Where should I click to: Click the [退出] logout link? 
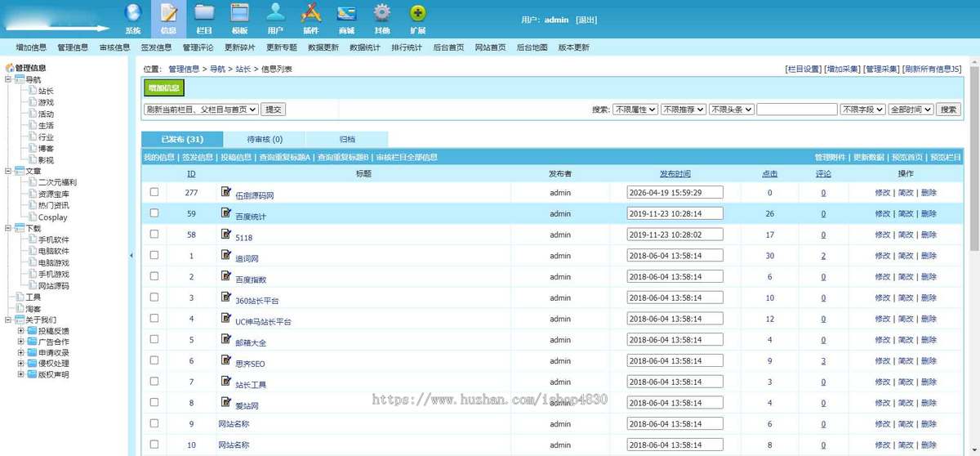pos(586,19)
